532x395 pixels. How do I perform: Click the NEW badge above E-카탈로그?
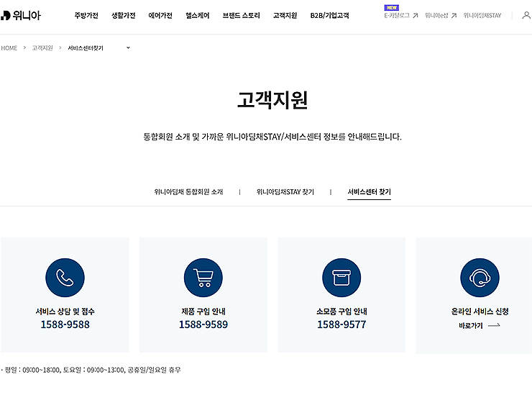(392, 7)
